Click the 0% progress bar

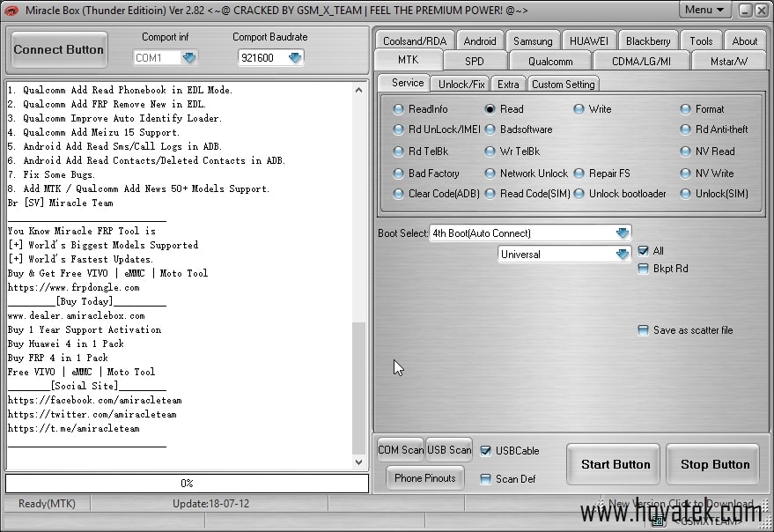point(187,483)
